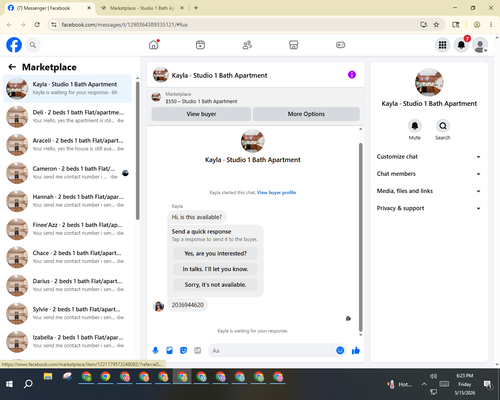Bookmark this page with the star
The height and width of the screenshot is (400, 500).
coord(436,25)
